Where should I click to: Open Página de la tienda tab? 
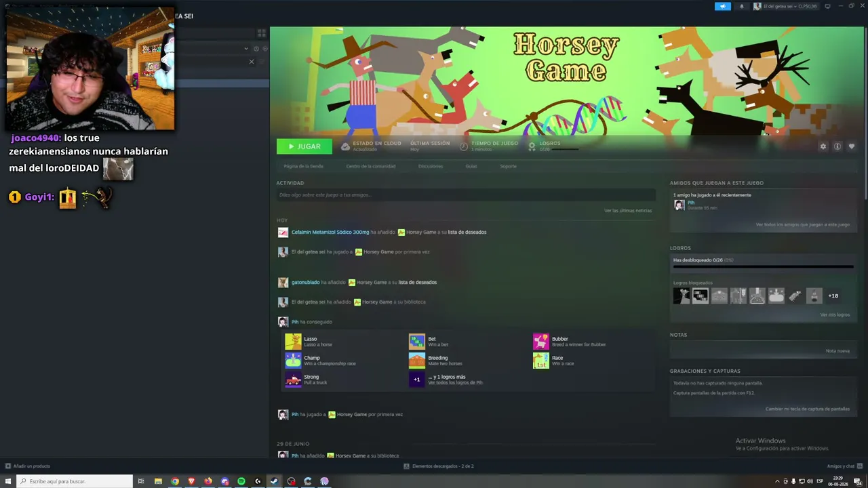pyautogui.click(x=303, y=166)
